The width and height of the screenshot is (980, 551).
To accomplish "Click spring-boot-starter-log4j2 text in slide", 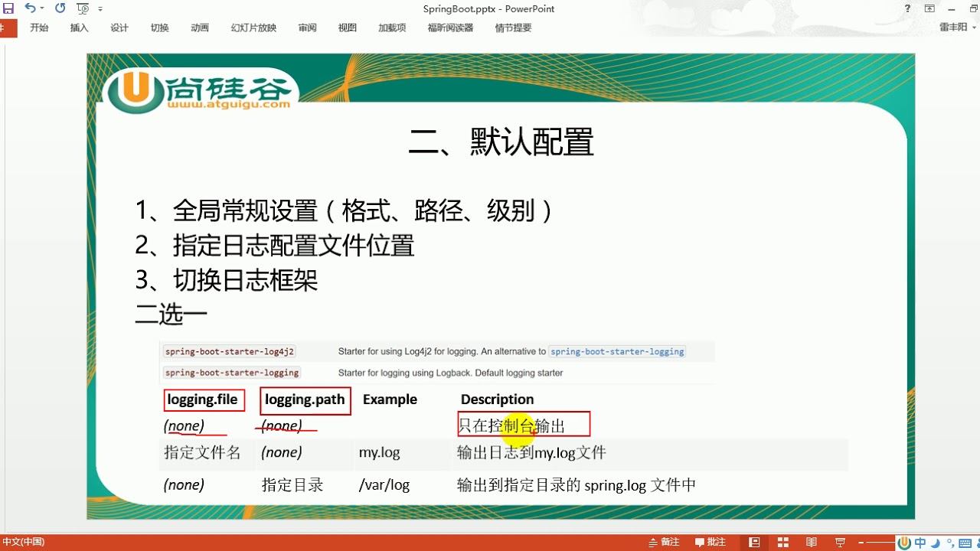I will pyautogui.click(x=229, y=352).
